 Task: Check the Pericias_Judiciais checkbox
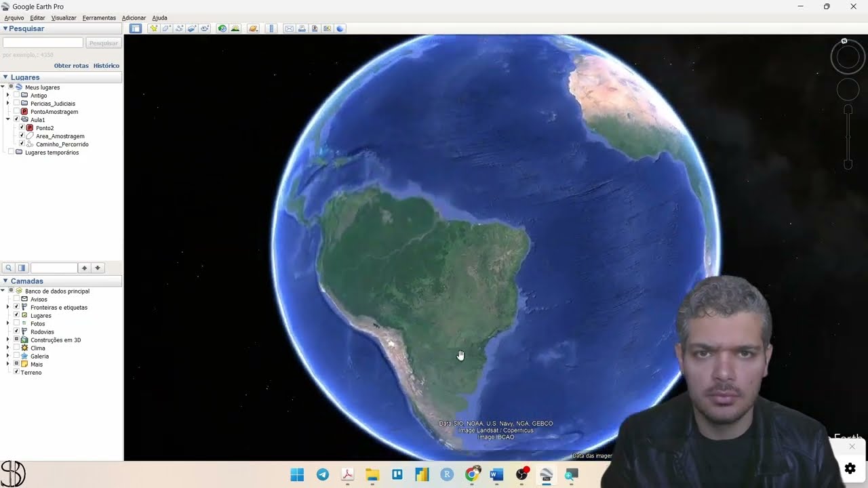[x=16, y=104]
